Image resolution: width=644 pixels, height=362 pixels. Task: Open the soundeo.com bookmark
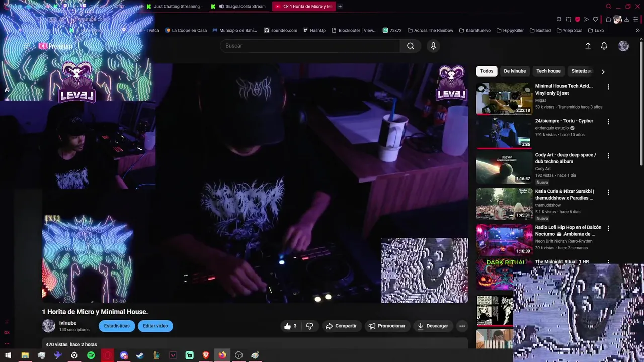(280, 30)
